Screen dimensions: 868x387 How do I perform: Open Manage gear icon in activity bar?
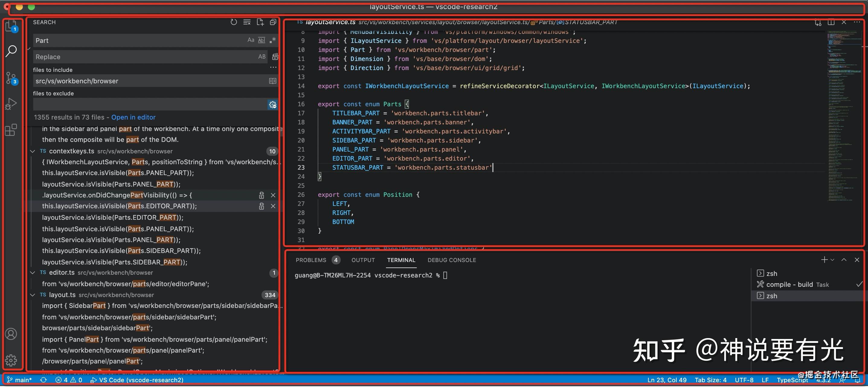11,360
